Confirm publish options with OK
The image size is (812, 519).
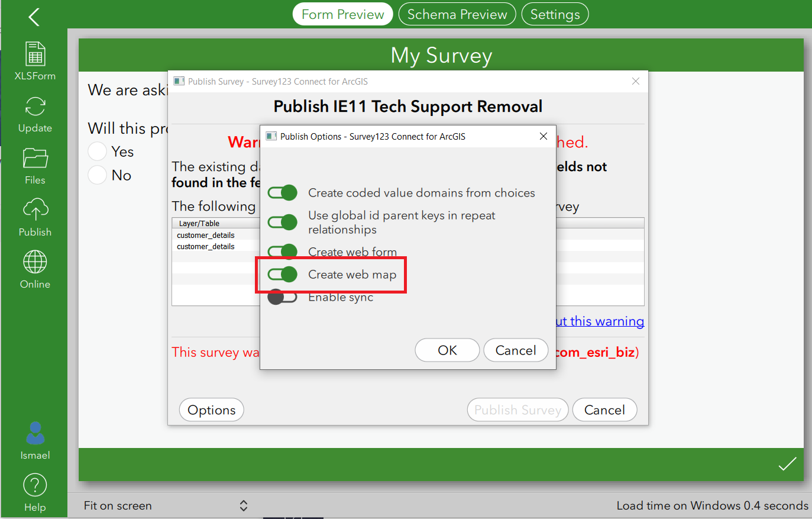pos(447,350)
